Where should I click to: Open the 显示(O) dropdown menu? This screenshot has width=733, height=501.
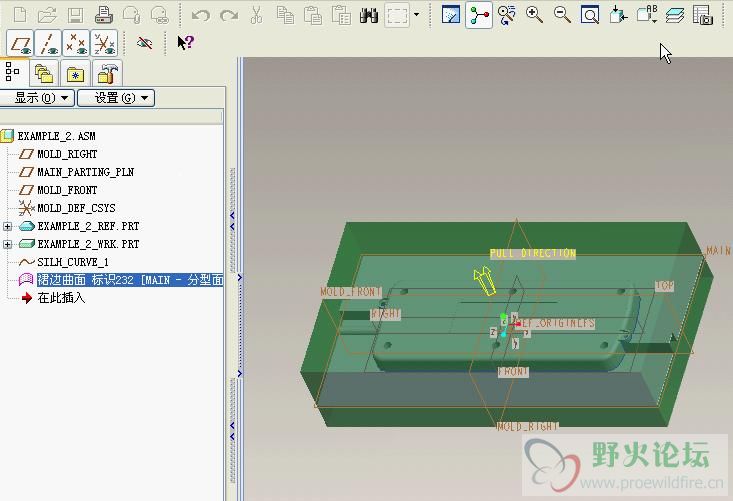tap(36, 98)
